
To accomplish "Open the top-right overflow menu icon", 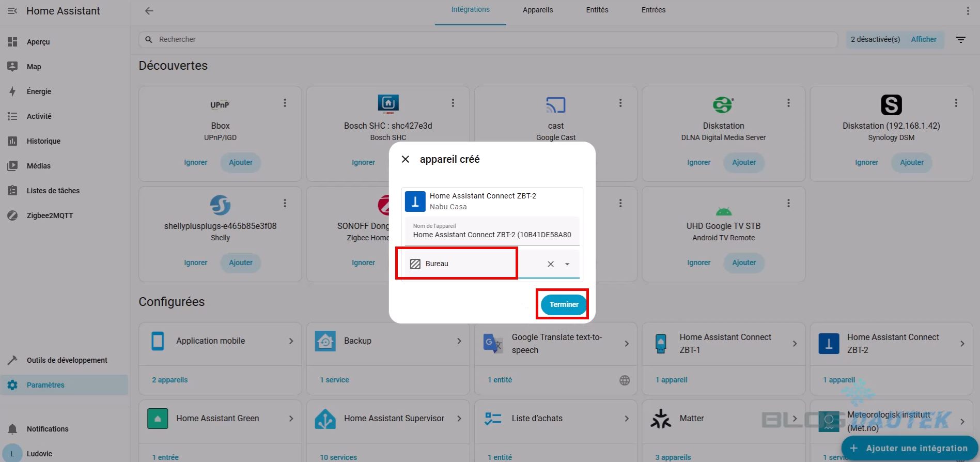I will pyautogui.click(x=968, y=11).
